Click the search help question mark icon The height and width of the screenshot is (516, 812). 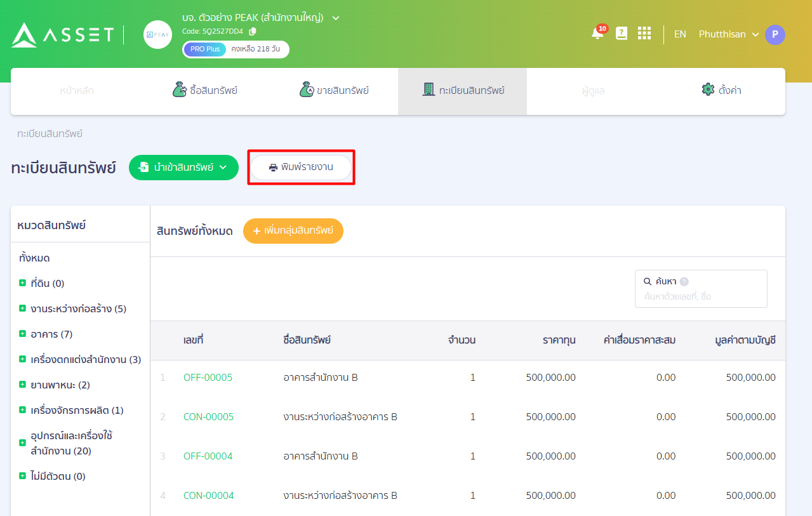click(x=684, y=282)
